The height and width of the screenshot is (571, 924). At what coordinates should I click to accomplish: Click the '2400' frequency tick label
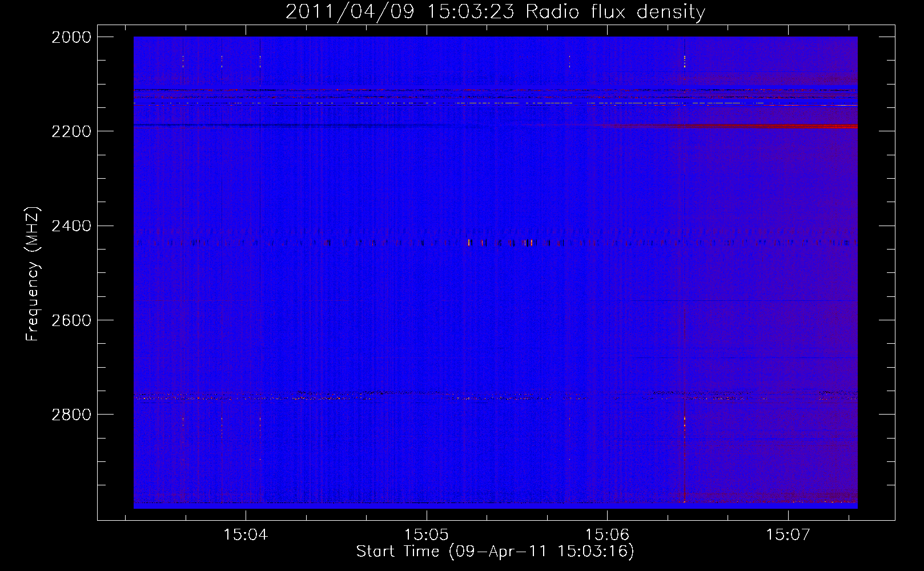[71, 226]
